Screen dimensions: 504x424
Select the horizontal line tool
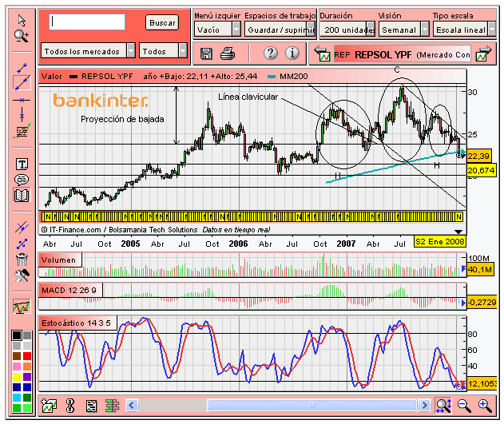click(x=22, y=101)
